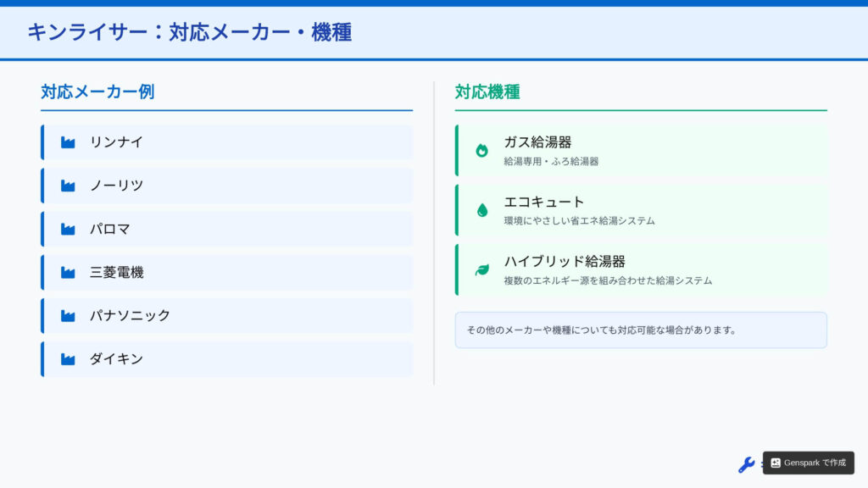Click the factory icon beside ノーリツ
The width and height of the screenshot is (868, 488).
tap(68, 186)
